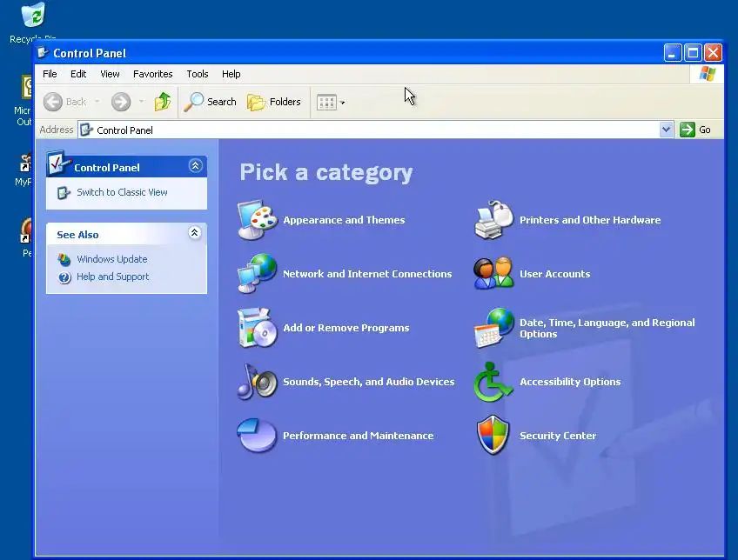Screen dimensions: 738x560
Task: Open the Add or Remove Programs CD icon
Action: pyautogui.click(x=257, y=328)
